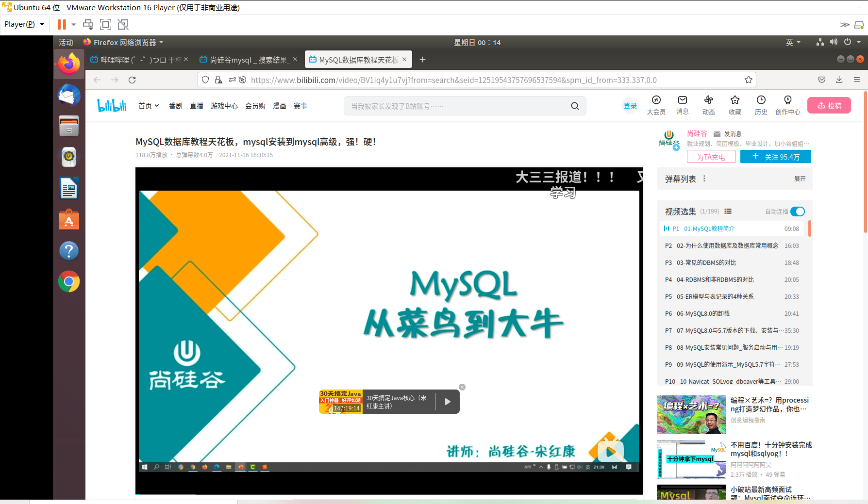This screenshot has width=868, height=504.
Task: Click the search magnifier icon
Action: click(575, 105)
